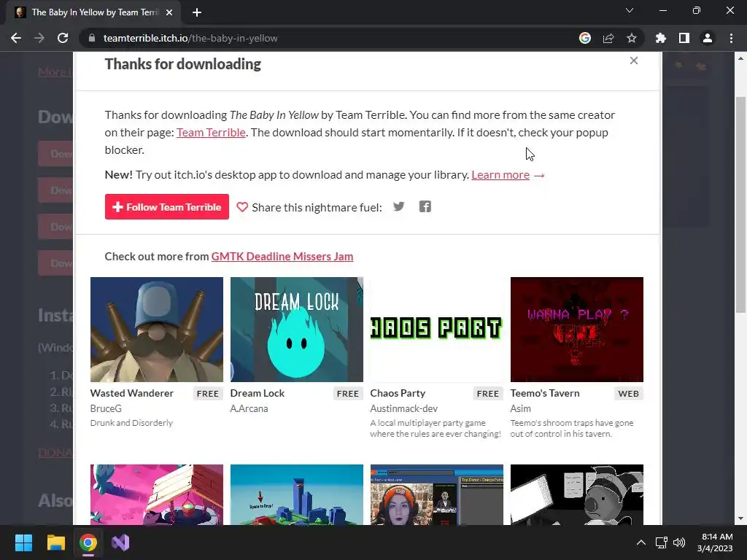
Task: Open the blue city blocks game thumbnail
Action: 297,495
